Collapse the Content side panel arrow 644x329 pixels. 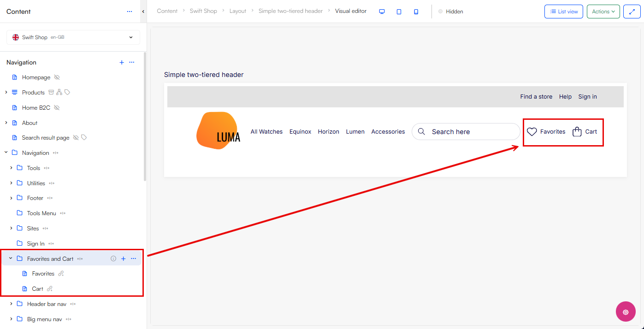click(x=143, y=12)
